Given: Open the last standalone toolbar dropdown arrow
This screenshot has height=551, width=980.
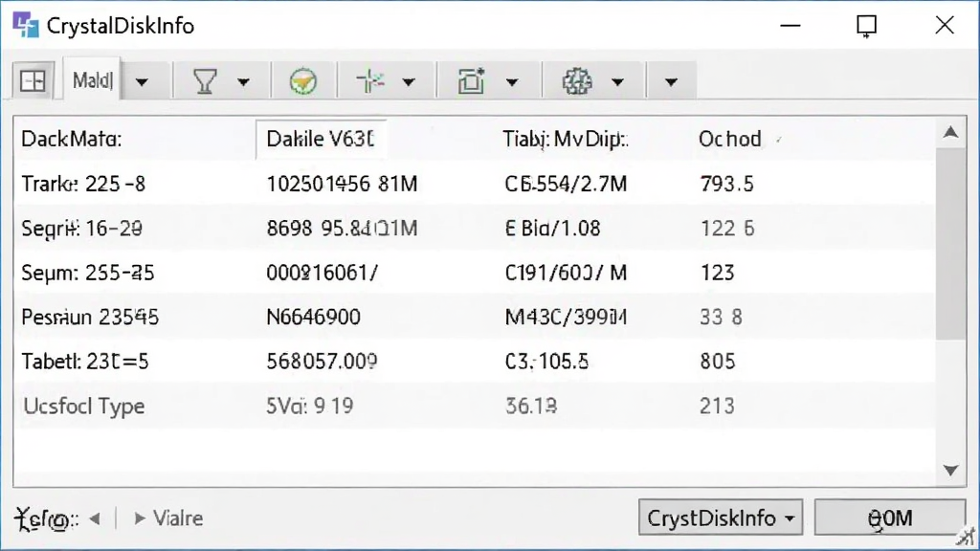Looking at the screenshot, I should tap(671, 82).
